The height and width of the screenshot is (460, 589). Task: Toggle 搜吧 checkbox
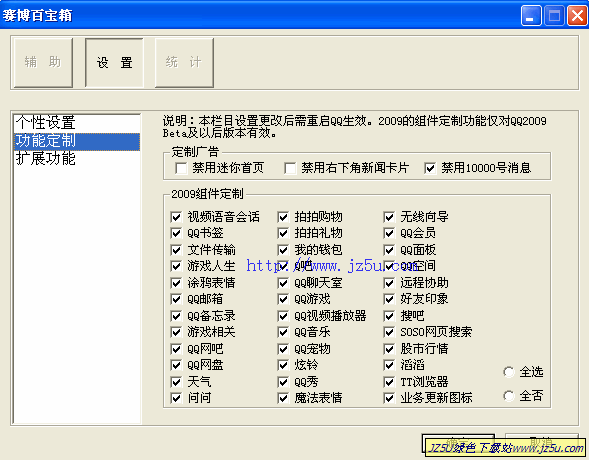click(389, 316)
